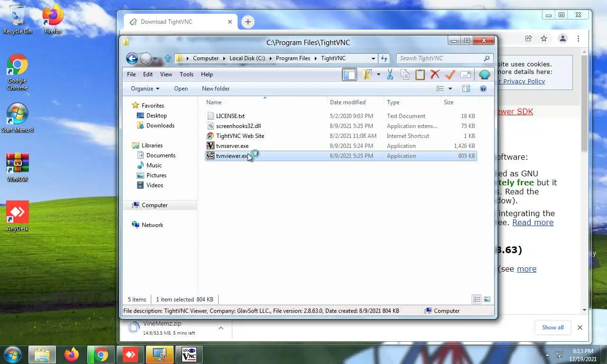Open the dropdown arrow beside folder options icon
This screenshot has height=364, width=607.
click(378, 74)
